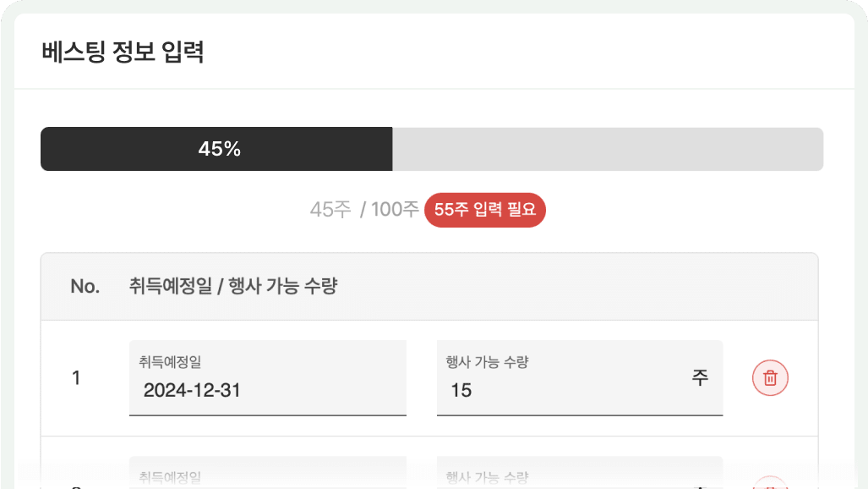Click the partially visible second row trash icon
868x489 pixels.
[770, 484]
